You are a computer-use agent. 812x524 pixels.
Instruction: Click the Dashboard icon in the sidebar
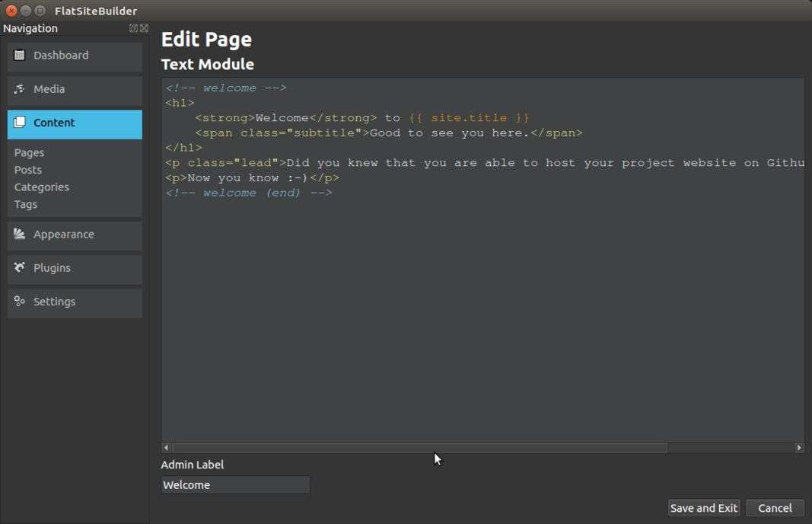pyautogui.click(x=20, y=56)
